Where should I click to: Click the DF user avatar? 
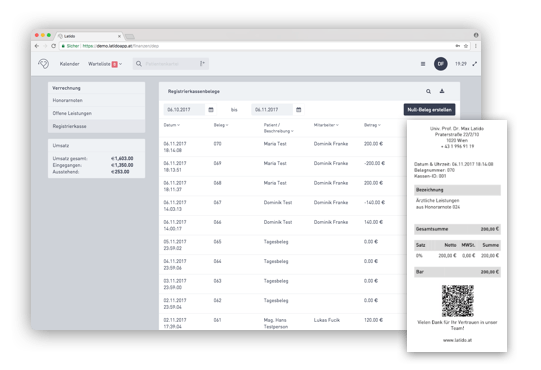[x=441, y=64]
